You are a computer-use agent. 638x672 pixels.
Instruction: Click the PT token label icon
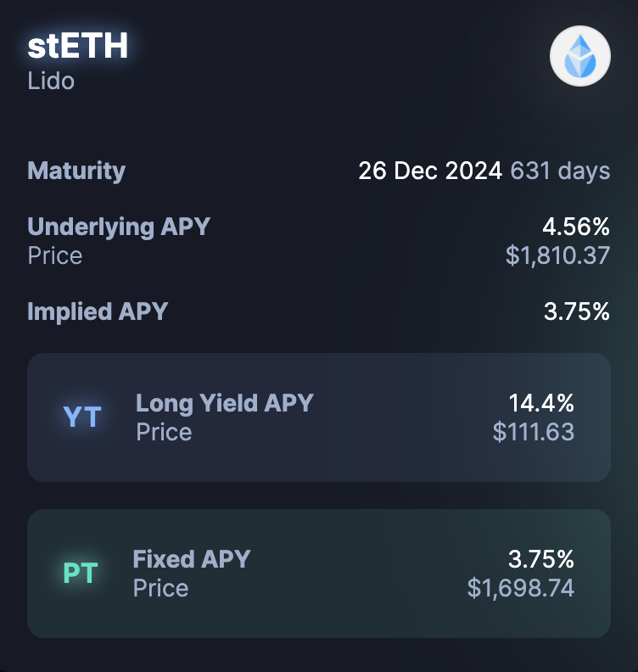[x=81, y=574]
